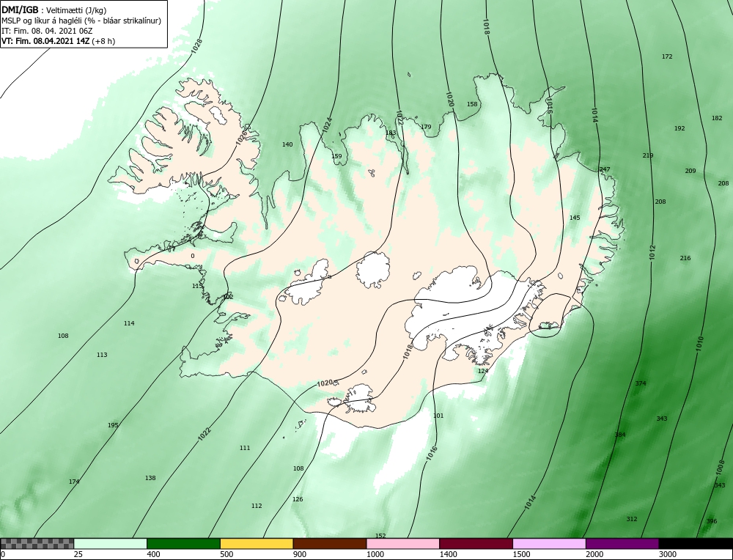This screenshot has height=560, width=733.
Task: Click the isobar label '1010'
Action: click(x=699, y=344)
